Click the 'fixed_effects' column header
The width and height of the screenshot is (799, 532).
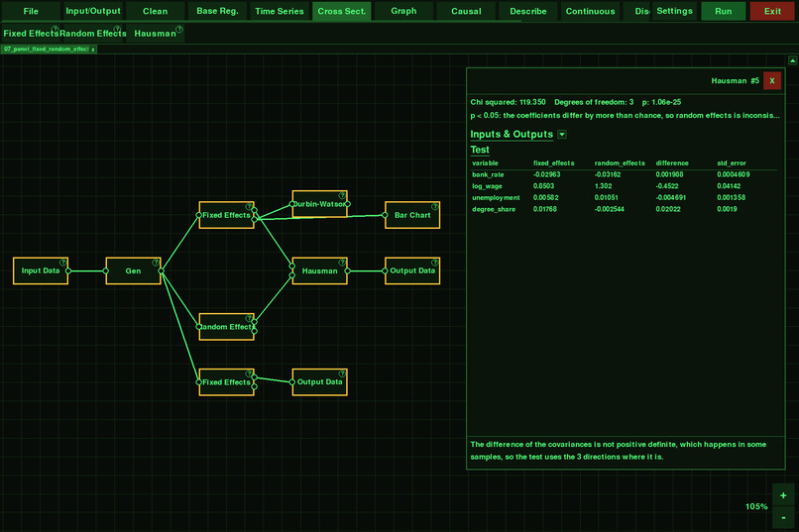pos(554,163)
